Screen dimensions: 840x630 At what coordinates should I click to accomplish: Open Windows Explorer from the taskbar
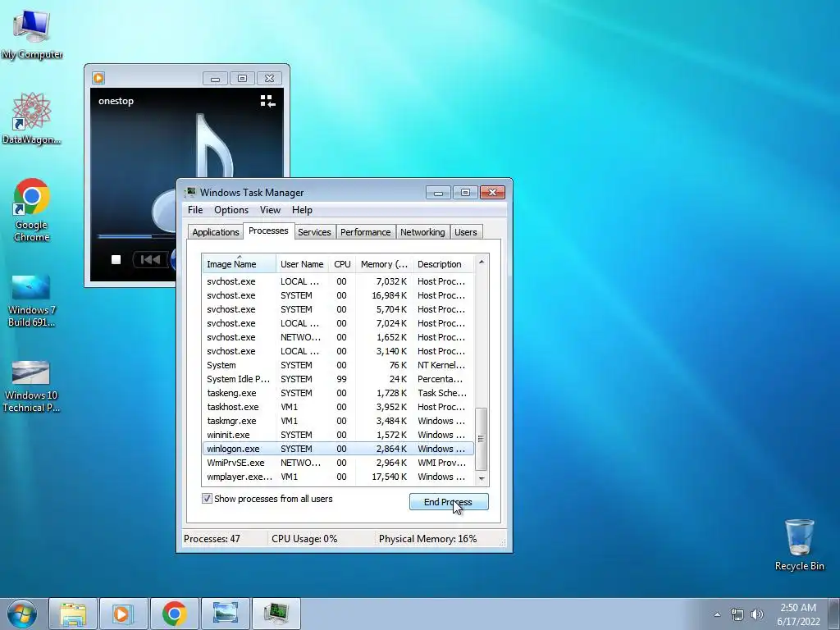[x=73, y=614]
